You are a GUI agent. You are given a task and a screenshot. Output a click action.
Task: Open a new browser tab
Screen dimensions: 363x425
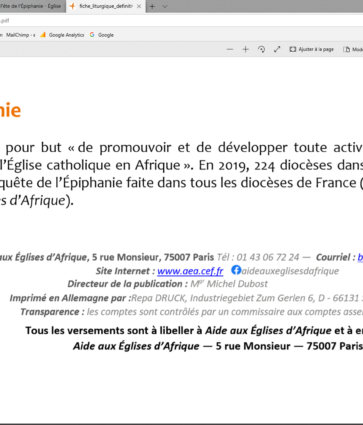point(152,6)
